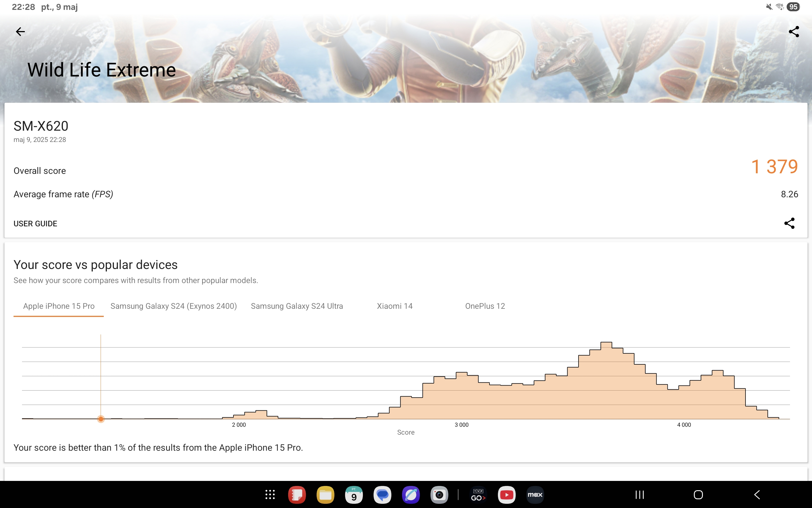The image size is (812, 508).
Task: Open the USER GUIDE link
Action: pyautogui.click(x=35, y=224)
